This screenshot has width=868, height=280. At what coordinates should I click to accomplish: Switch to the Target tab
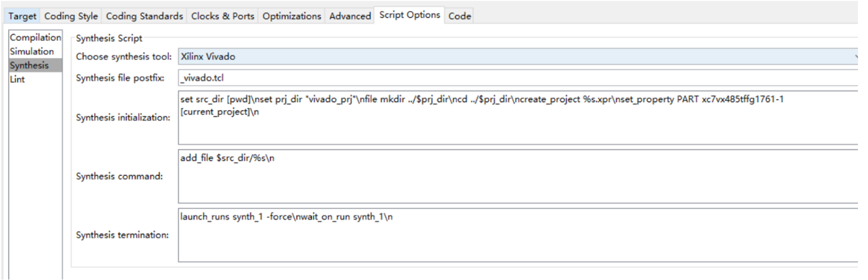[x=22, y=16]
